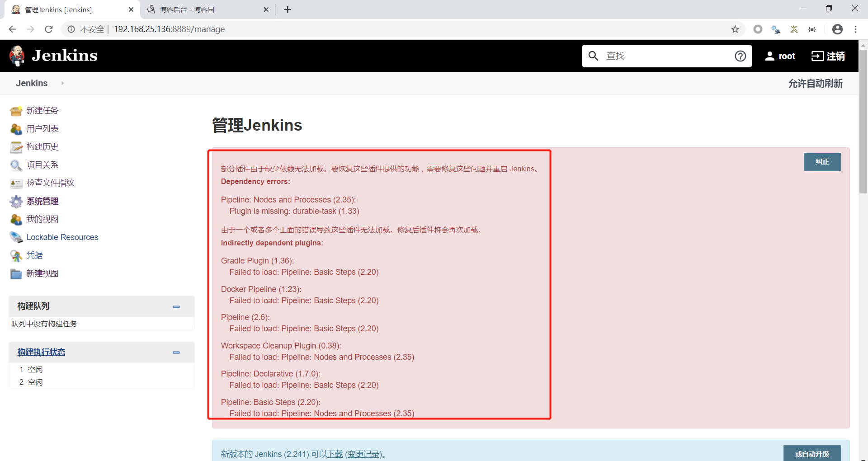
Task: Click the gray circle extension icon
Action: click(758, 29)
